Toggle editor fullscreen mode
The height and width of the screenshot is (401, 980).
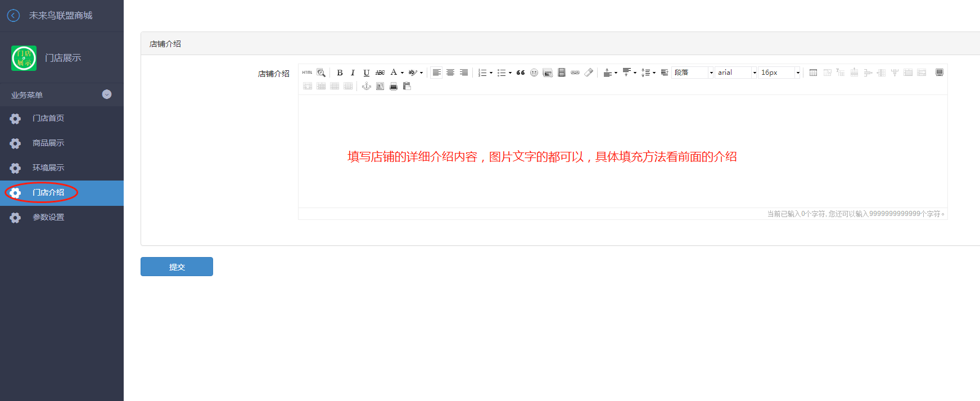[x=939, y=73]
